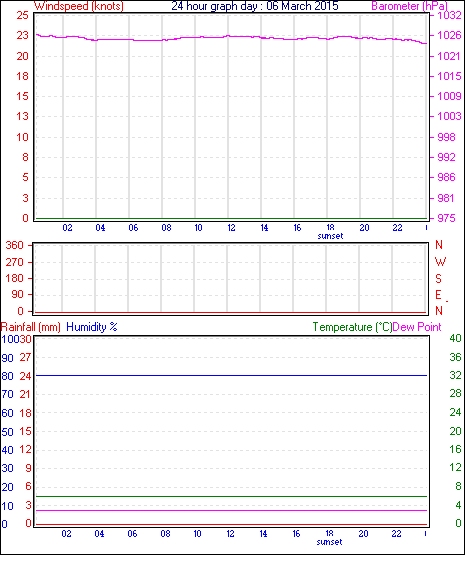Click the sunset marker under bottom graph

329,542
